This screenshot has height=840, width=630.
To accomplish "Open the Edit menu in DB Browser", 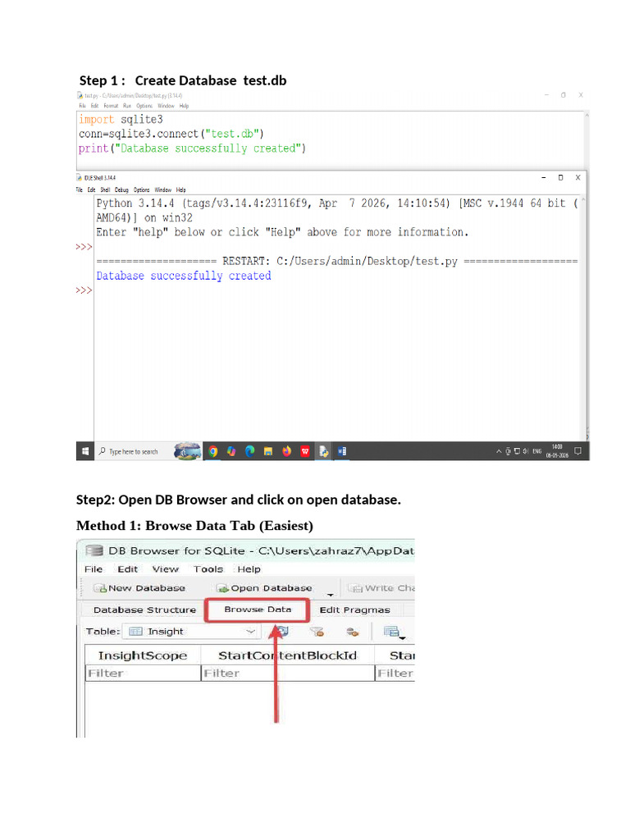I will point(127,569).
